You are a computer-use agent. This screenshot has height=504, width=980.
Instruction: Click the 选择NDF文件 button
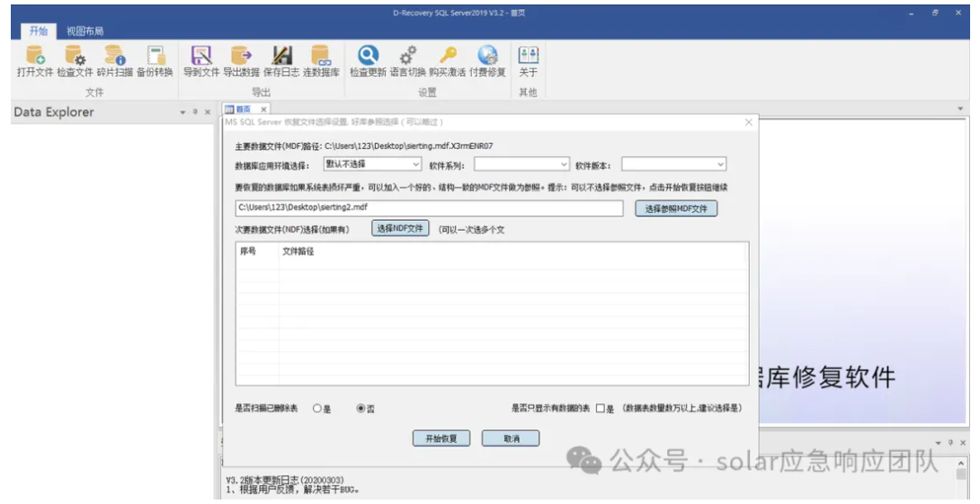[x=400, y=229]
